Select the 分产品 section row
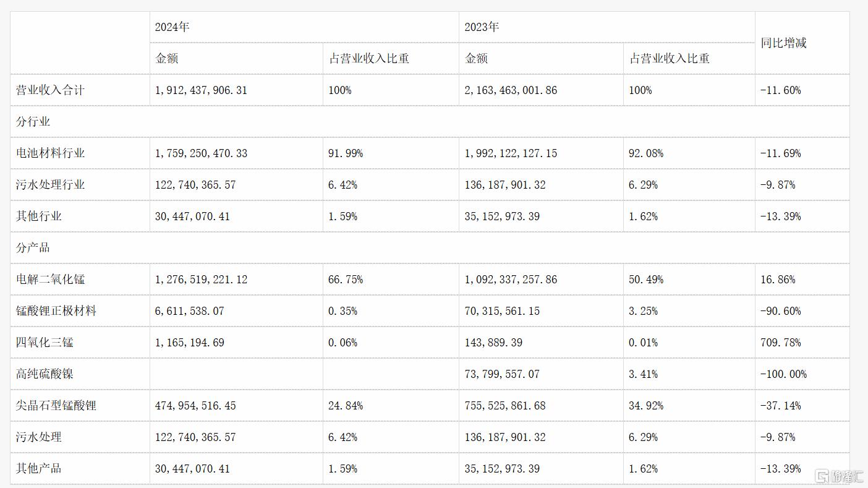The width and height of the screenshot is (868, 488). tap(430, 248)
